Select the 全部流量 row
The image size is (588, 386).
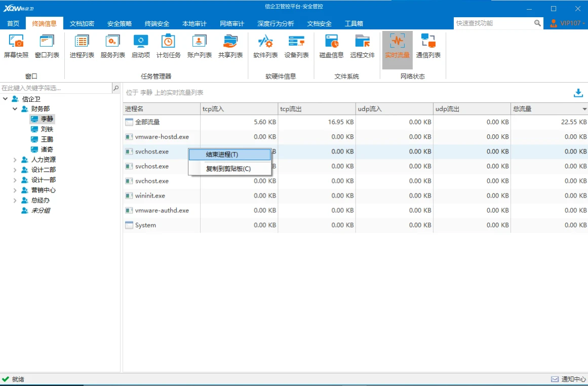pos(356,122)
